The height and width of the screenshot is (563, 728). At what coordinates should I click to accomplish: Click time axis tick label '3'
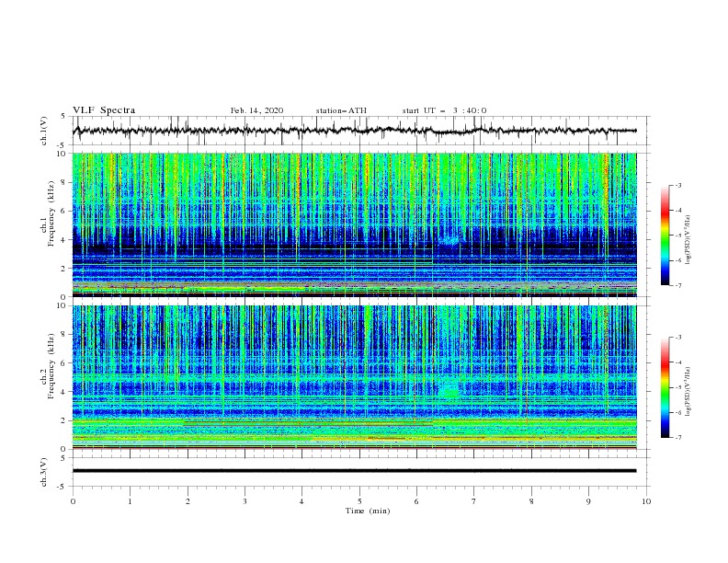tap(245, 501)
